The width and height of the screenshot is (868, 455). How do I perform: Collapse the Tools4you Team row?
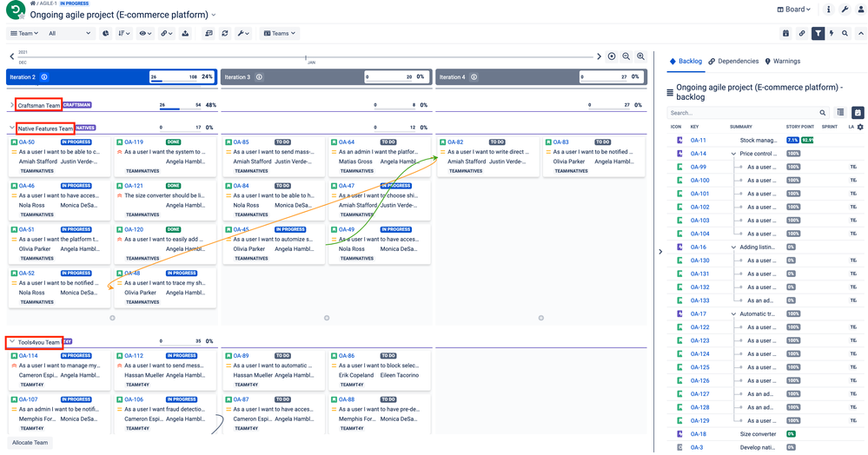click(11, 341)
